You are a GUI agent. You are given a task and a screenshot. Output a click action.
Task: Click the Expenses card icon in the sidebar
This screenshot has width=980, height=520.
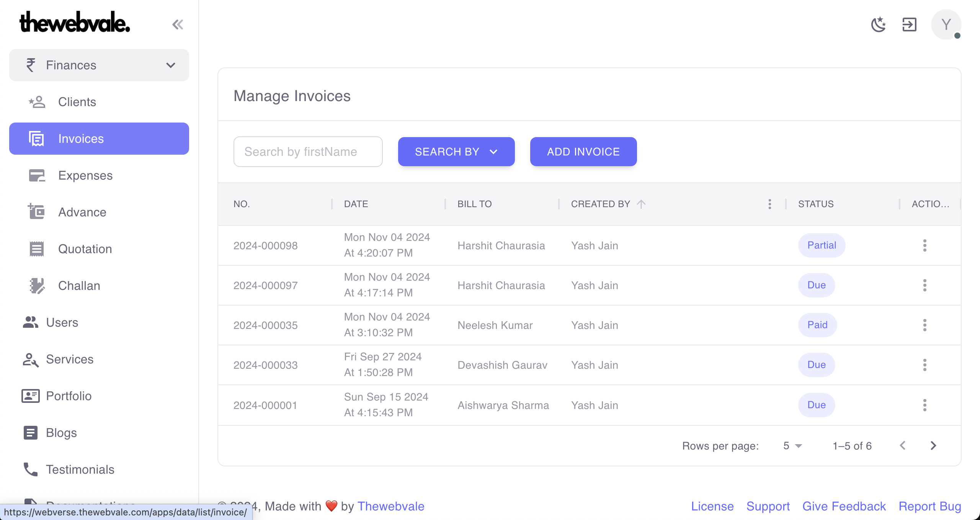click(x=37, y=176)
